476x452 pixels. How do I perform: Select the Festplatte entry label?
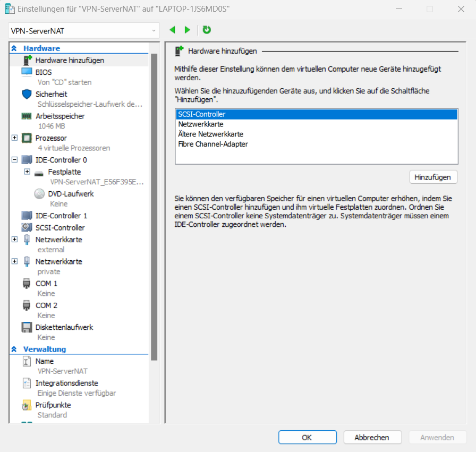tap(64, 172)
